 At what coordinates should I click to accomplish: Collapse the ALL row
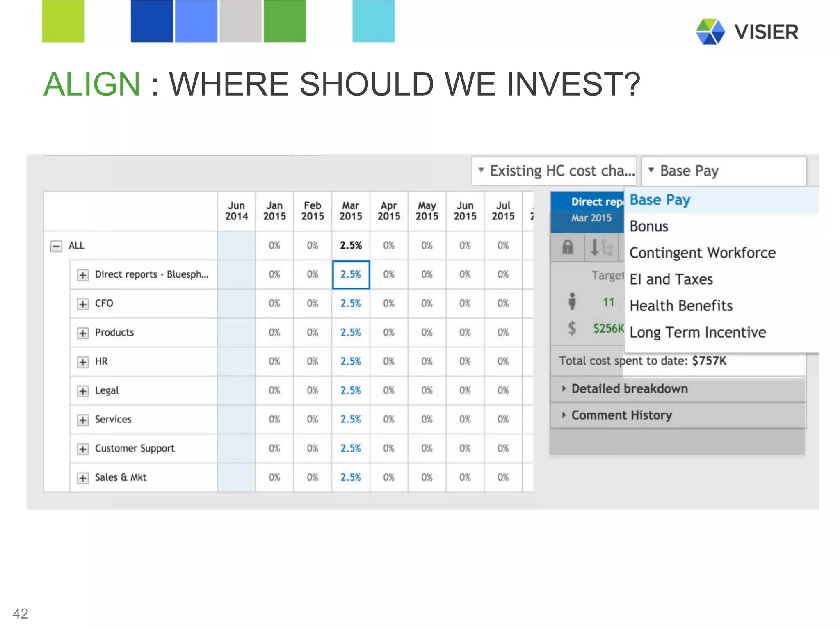point(56,246)
